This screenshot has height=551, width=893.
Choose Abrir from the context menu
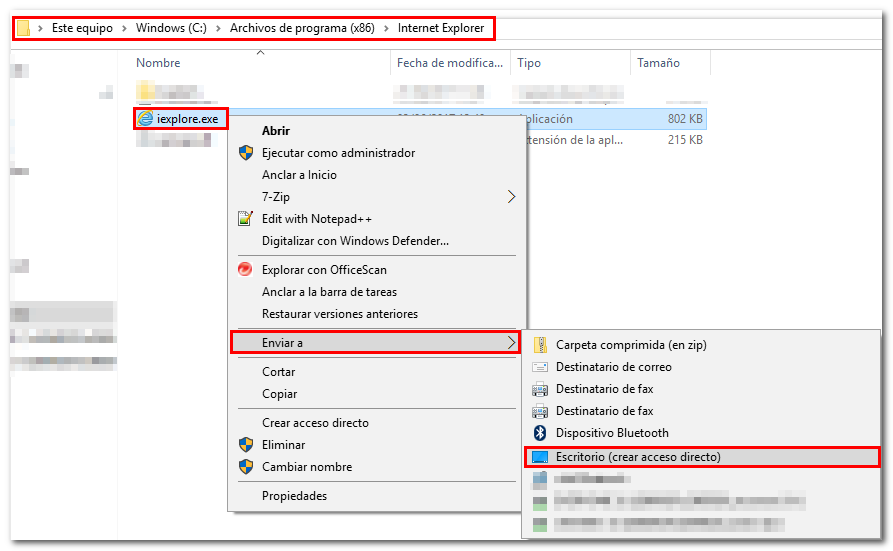pos(276,131)
